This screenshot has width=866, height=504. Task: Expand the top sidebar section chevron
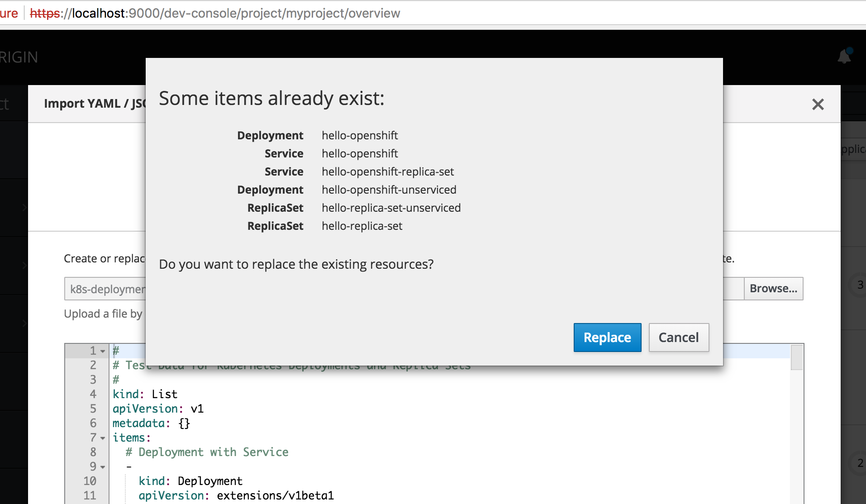click(25, 207)
